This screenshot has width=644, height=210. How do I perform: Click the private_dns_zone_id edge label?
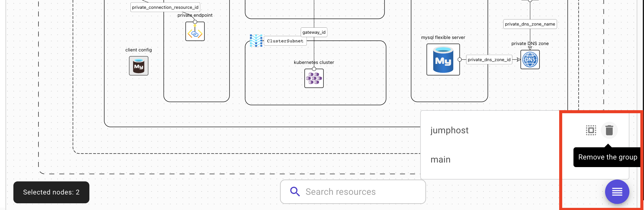tap(489, 60)
